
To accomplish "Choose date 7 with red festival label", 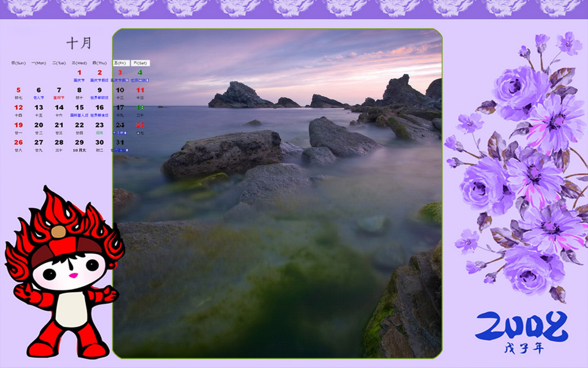I will click(x=59, y=90).
